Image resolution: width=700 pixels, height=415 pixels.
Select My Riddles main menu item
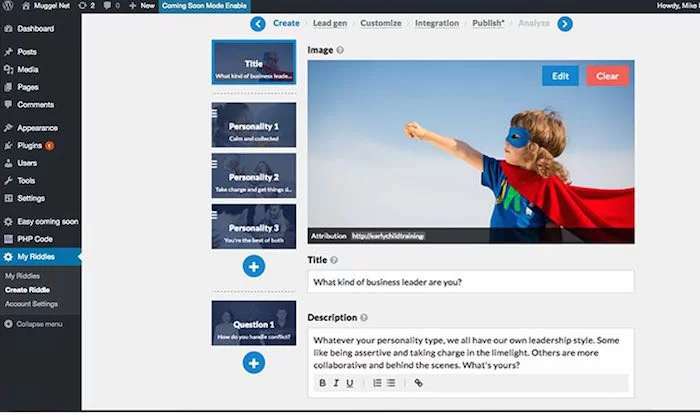click(x=41, y=257)
